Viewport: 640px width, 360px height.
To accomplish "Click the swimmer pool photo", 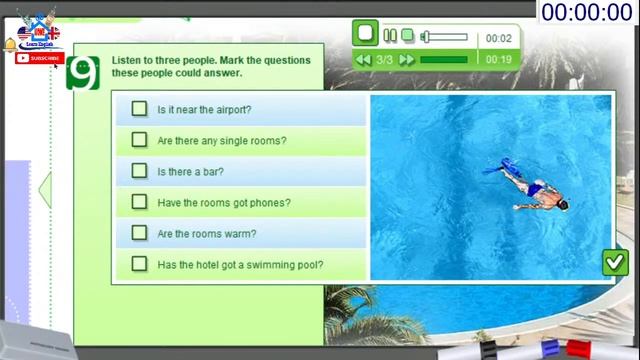I will 491,187.
